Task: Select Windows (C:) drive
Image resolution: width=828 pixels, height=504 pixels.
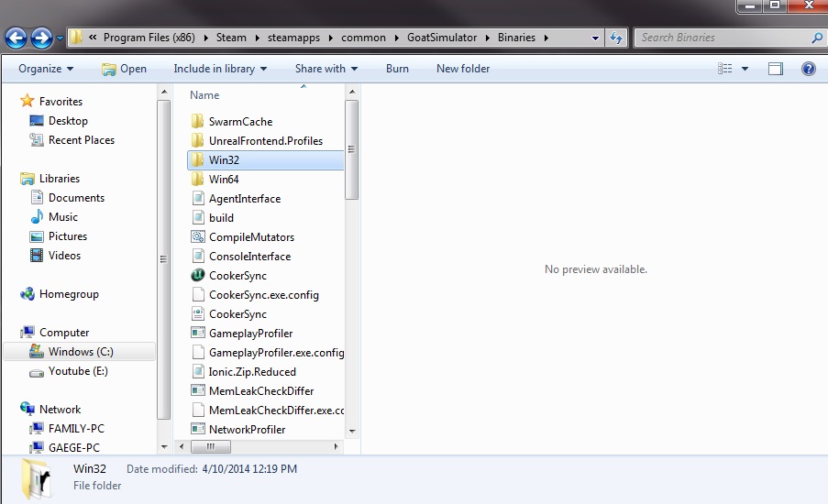Action: [x=80, y=352]
